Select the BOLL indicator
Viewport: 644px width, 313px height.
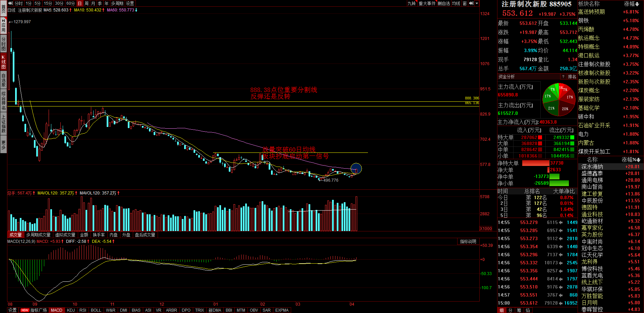click(x=96, y=310)
